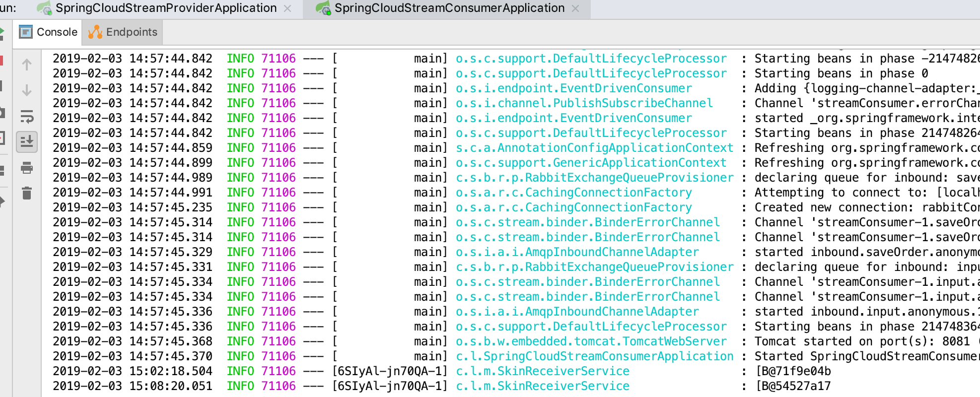Switch to SpringCloudStreamProviderApplication run tab
980x397 pixels.
click(166, 8)
